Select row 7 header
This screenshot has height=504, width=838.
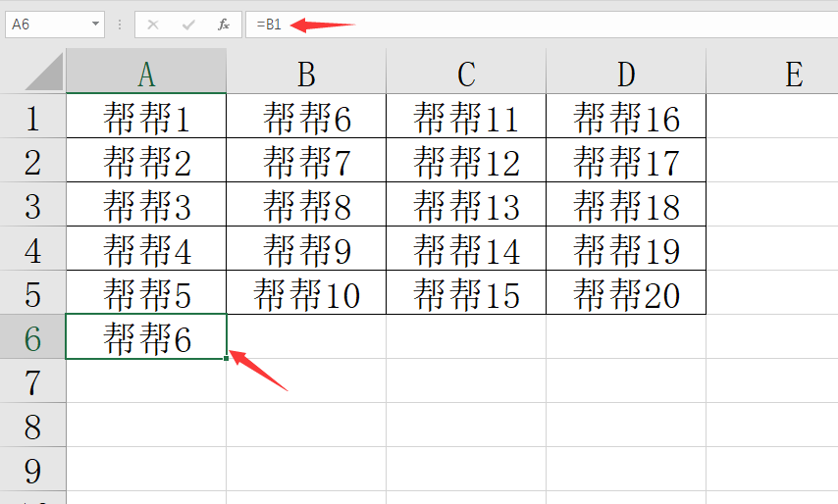pyautogui.click(x=32, y=380)
